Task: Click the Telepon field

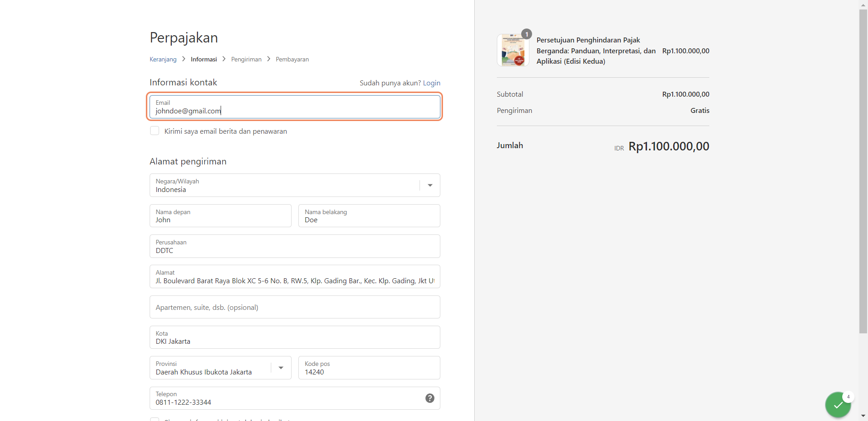Action: (x=295, y=398)
